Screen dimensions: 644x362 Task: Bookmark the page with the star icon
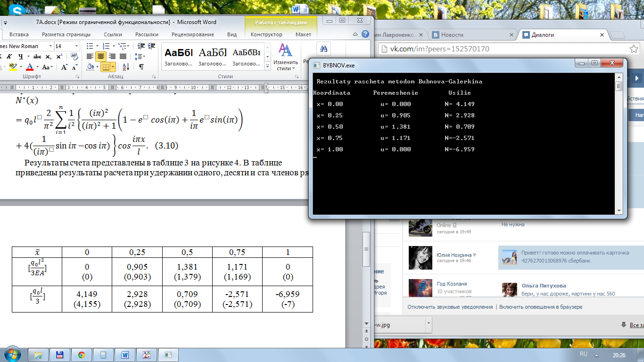pyautogui.click(x=634, y=49)
